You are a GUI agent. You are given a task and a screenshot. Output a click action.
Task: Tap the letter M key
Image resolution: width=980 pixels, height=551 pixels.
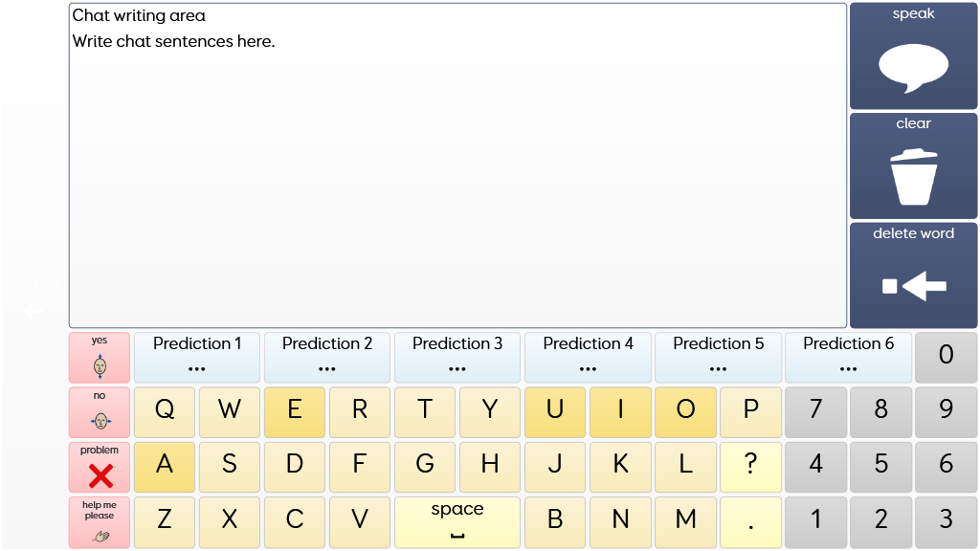tap(685, 522)
